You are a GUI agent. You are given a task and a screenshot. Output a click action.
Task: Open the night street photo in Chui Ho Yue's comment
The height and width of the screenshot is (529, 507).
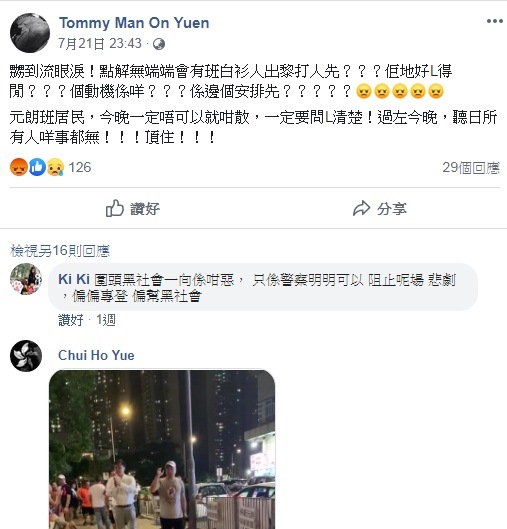pyautogui.click(x=162, y=449)
